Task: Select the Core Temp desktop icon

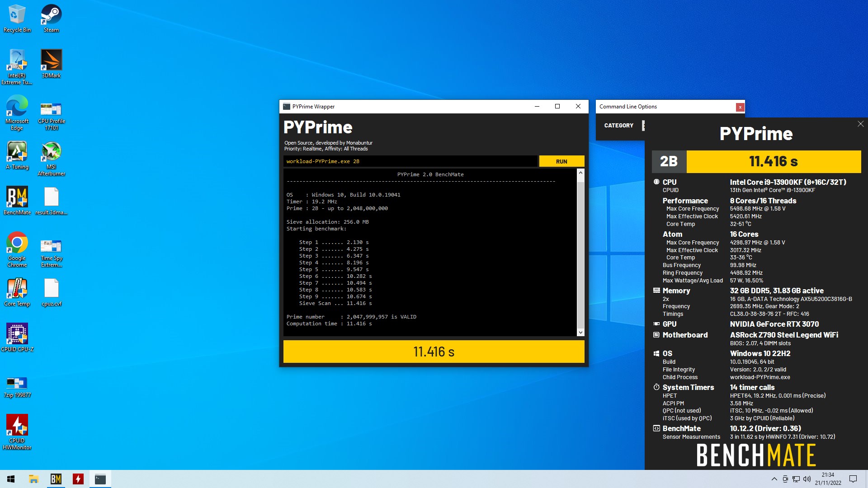Action: coord(17,292)
